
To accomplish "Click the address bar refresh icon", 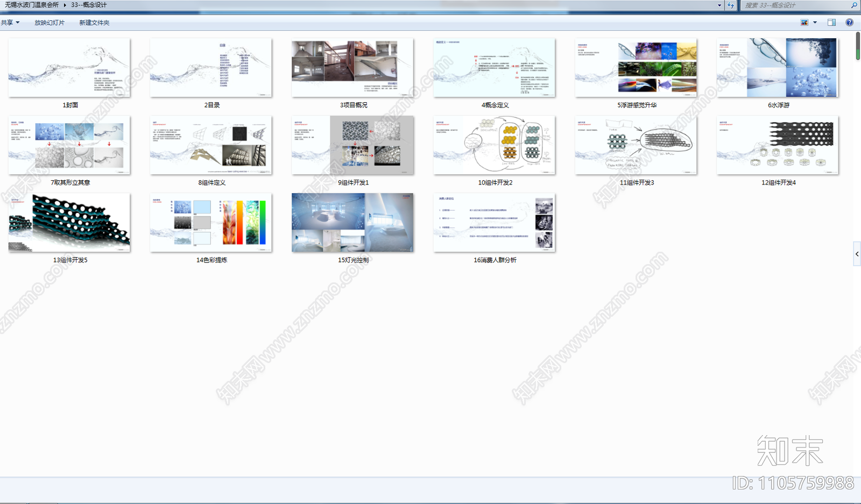I will (x=730, y=5).
